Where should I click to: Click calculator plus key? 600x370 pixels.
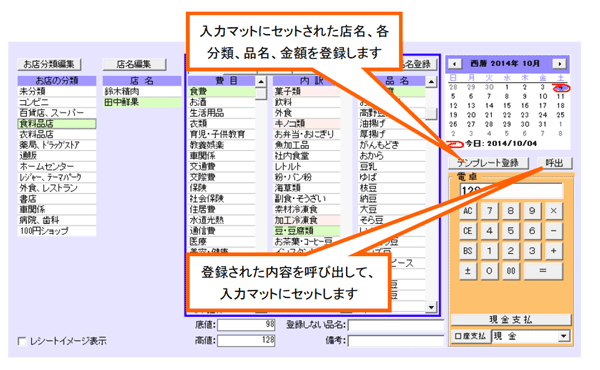554,251
